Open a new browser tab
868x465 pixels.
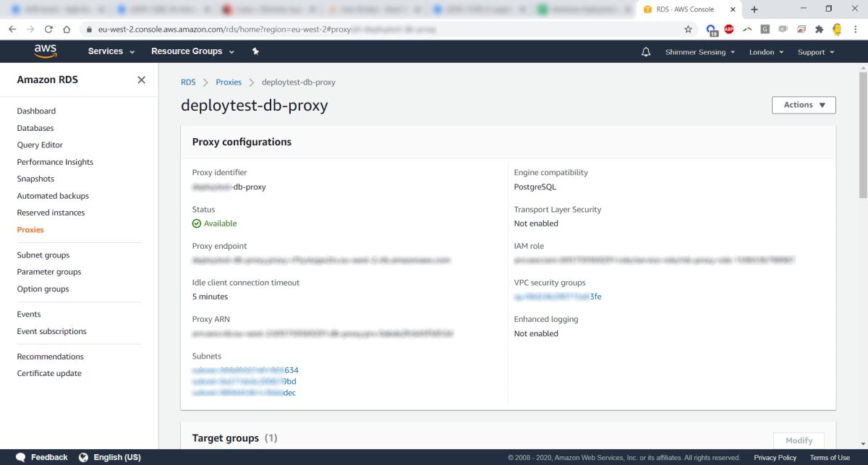754,9
